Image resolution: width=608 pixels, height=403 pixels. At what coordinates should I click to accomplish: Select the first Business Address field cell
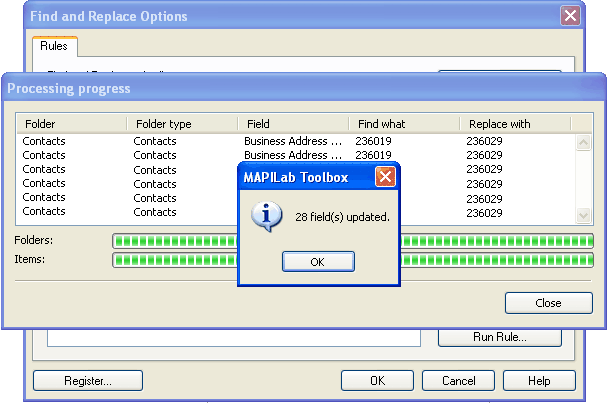[293, 141]
